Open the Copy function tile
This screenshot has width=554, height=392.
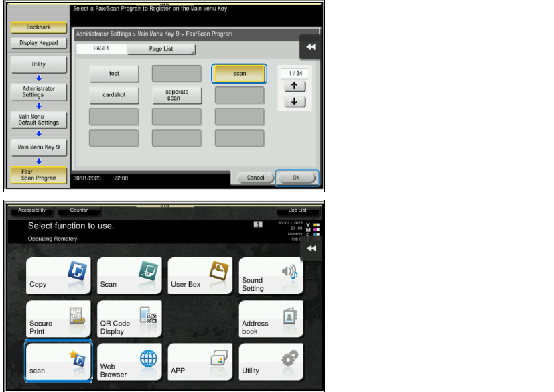(58, 275)
